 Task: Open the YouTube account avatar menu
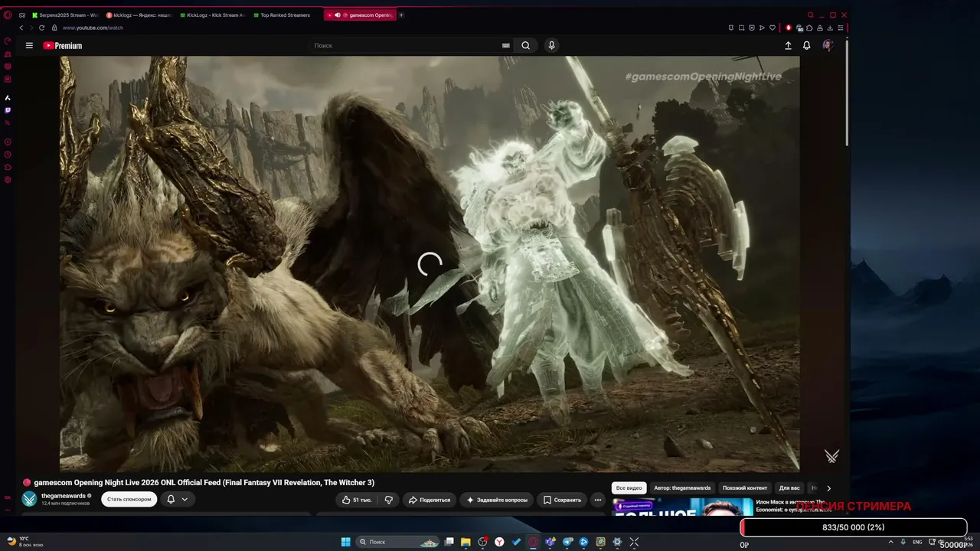pos(828,46)
